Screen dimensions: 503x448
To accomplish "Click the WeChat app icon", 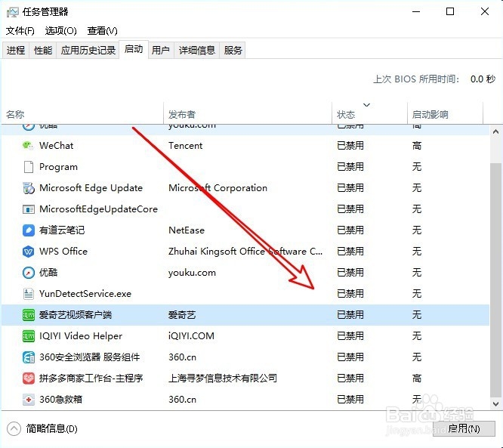I will (28, 146).
